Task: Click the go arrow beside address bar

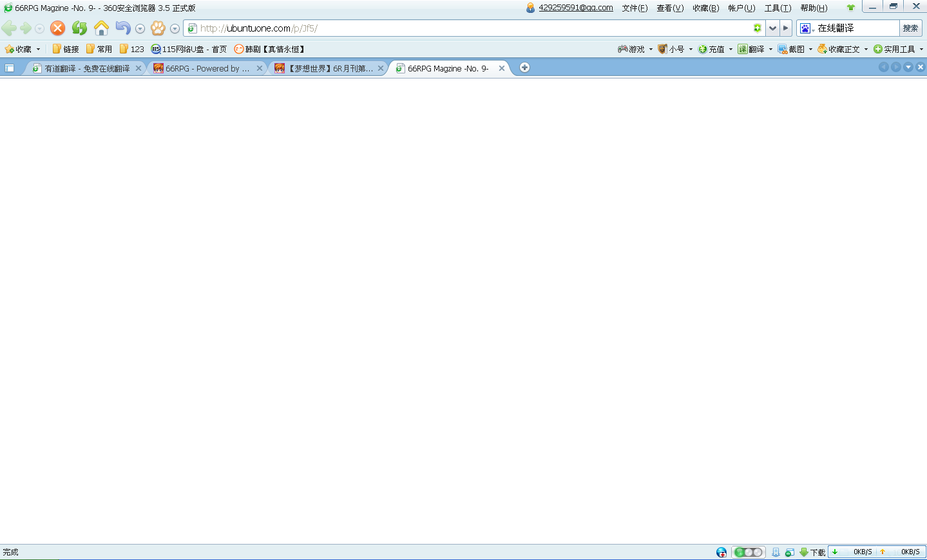Action: pyautogui.click(x=785, y=28)
